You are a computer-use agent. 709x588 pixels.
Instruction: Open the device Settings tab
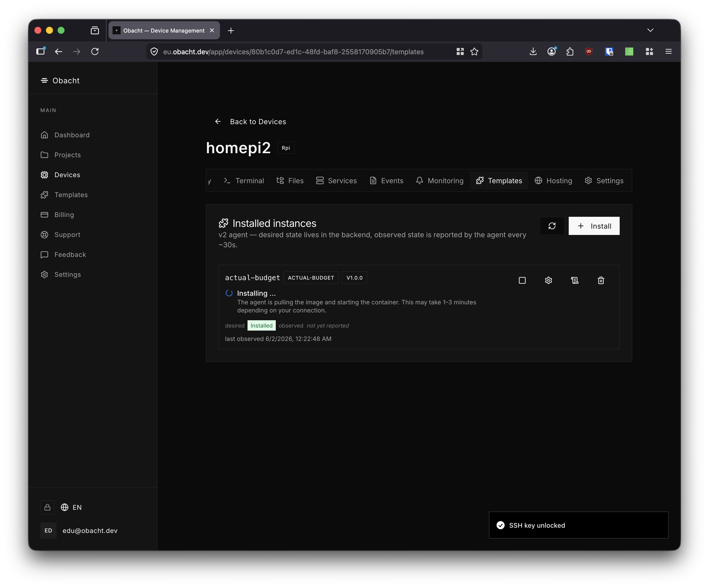point(604,181)
